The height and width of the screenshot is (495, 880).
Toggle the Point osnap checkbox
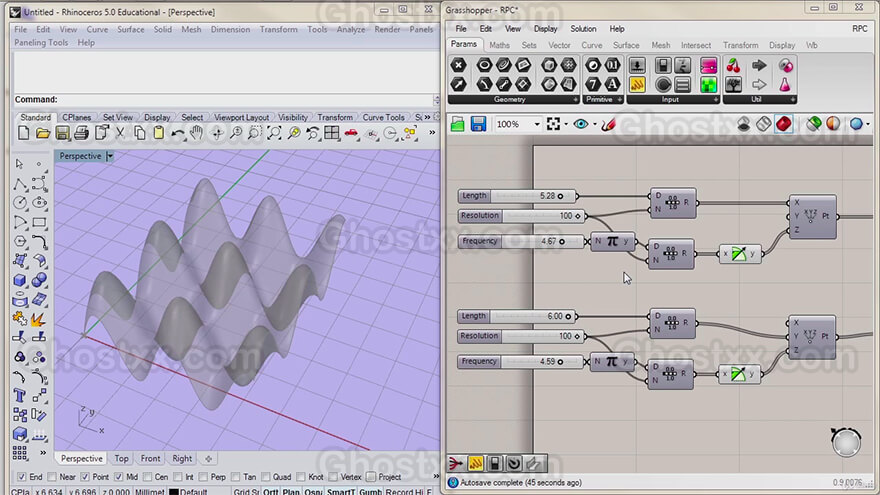point(85,477)
